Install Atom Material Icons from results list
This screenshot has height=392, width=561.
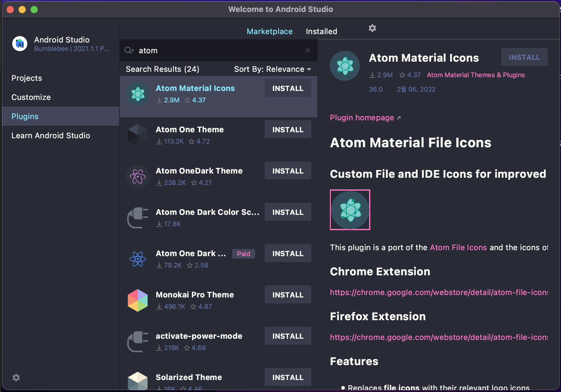click(288, 88)
